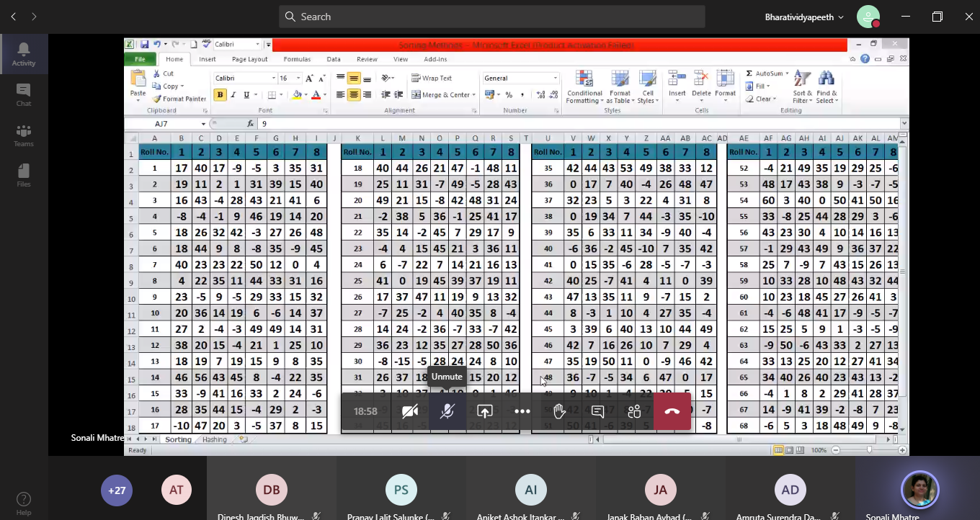
Task: Select participant avatar PS
Action: (401, 490)
